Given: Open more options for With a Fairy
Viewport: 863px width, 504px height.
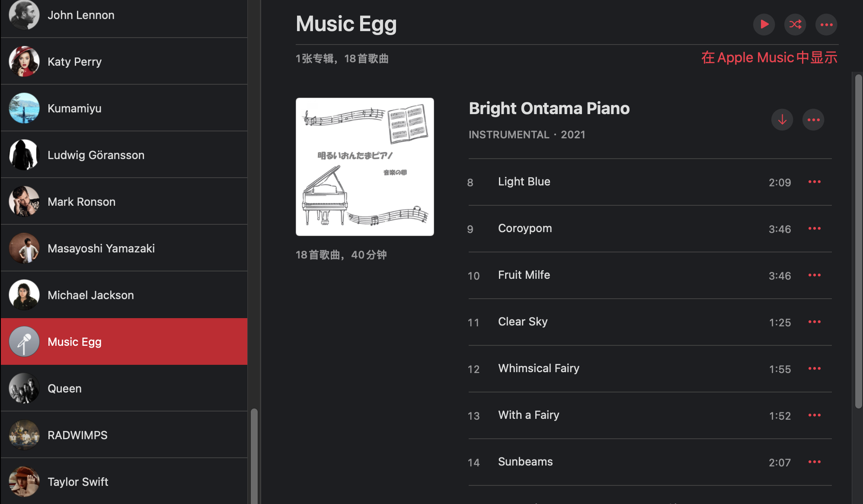Looking at the screenshot, I should tap(815, 415).
